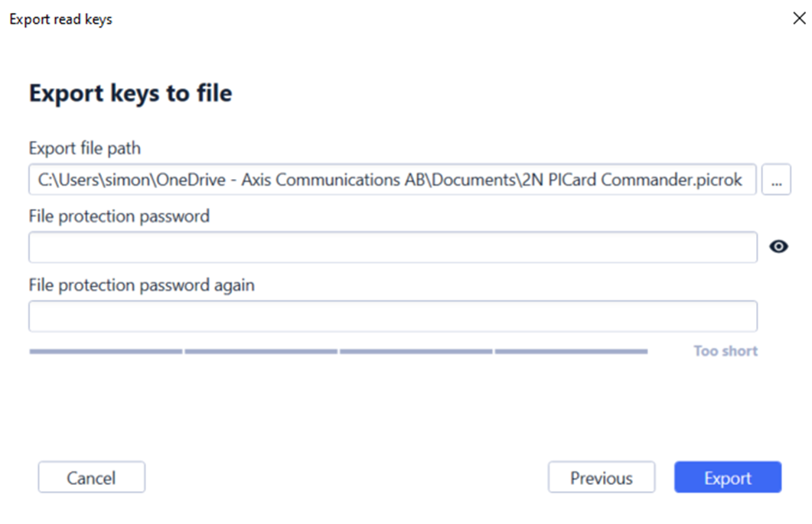This screenshot has width=812, height=524.
Task: Focus the File protection password again field
Action: click(x=393, y=316)
